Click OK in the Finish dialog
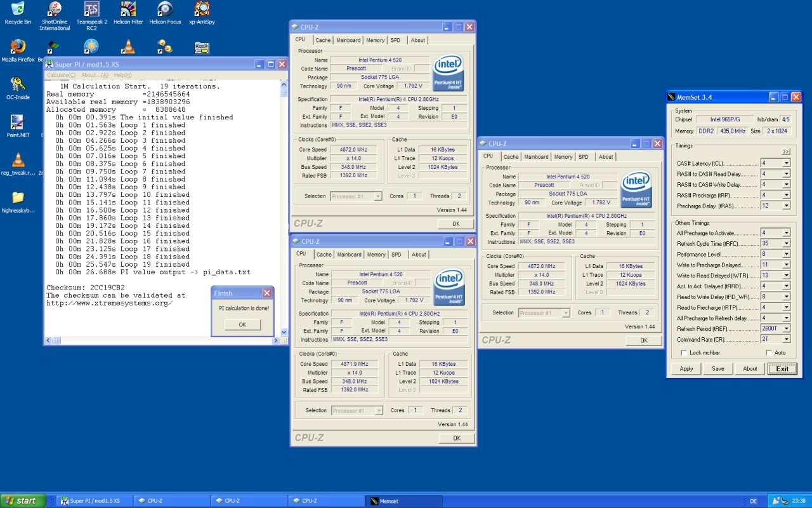Viewport: 812px width, 508px height. coord(242,324)
